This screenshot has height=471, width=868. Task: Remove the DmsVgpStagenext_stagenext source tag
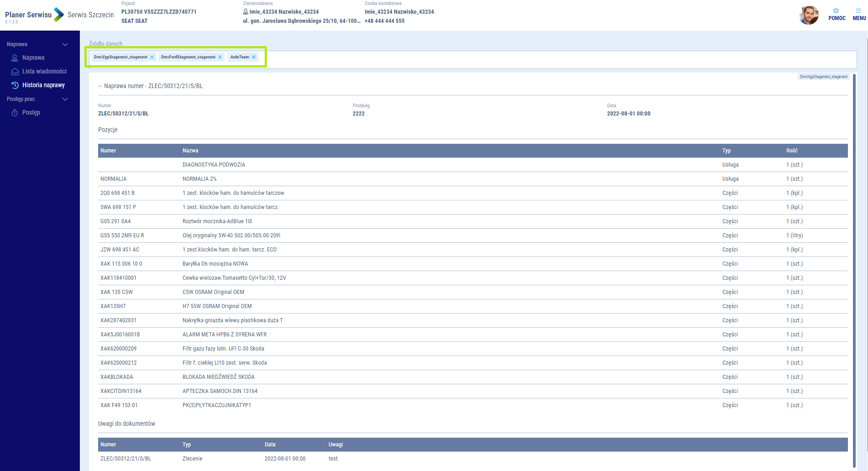(152, 57)
